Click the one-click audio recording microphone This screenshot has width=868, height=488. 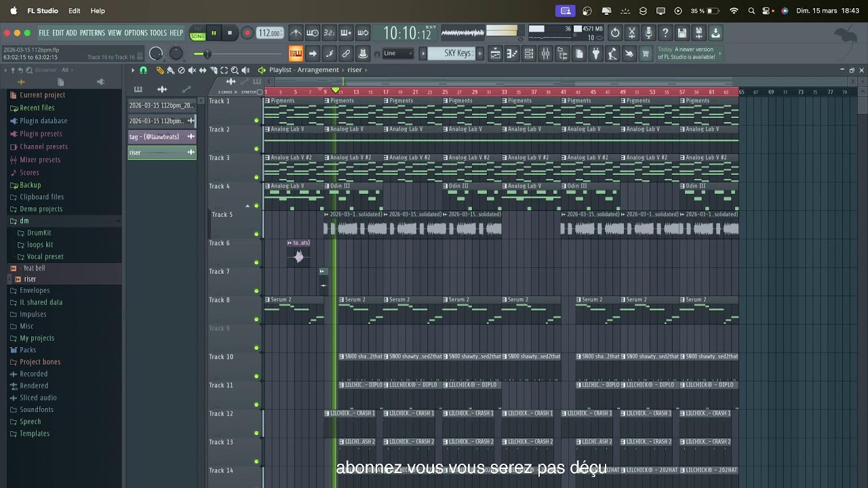click(x=648, y=33)
